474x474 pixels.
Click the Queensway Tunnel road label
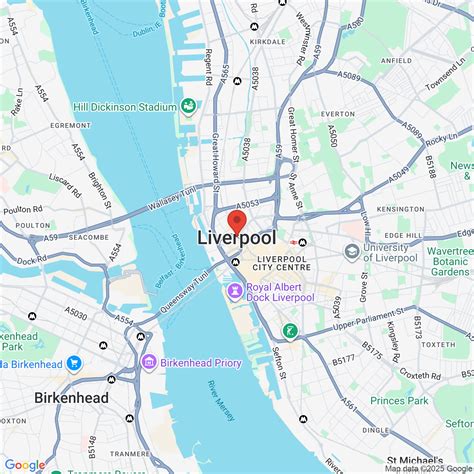pyautogui.click(x=184, y=292)
